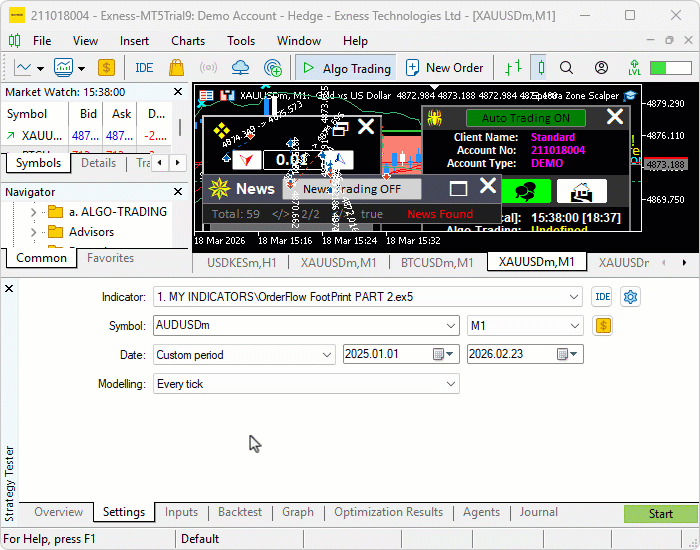Screen dimensions: 700x550
Task: Open the Insert menu
Action: (x=134, y=41)
